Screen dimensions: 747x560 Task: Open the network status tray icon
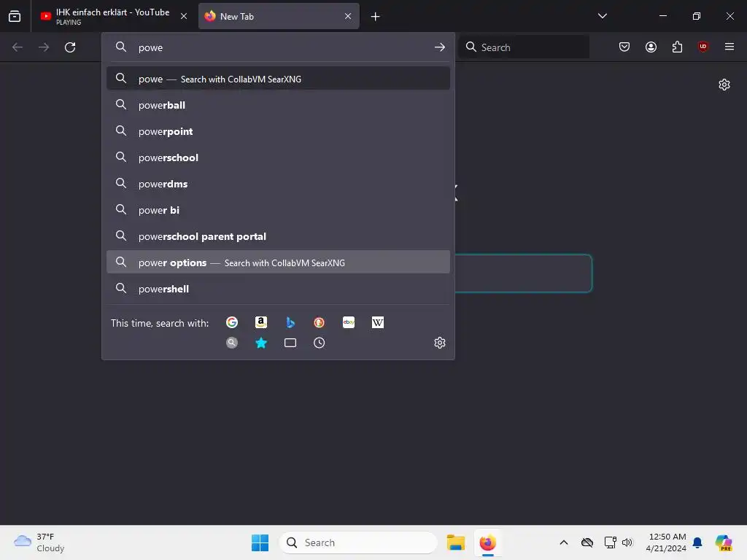(611, 542)
